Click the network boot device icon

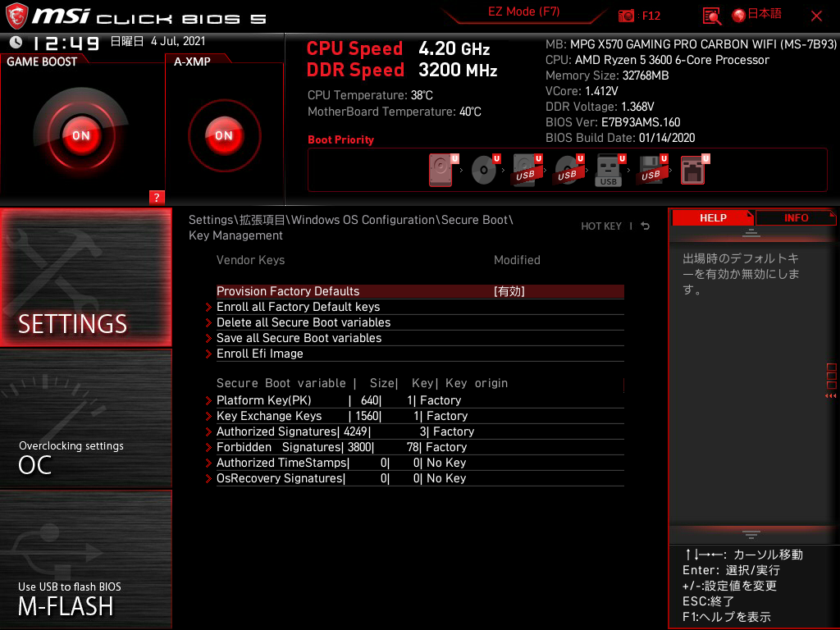pyautogui.click(x=695, y=171)
